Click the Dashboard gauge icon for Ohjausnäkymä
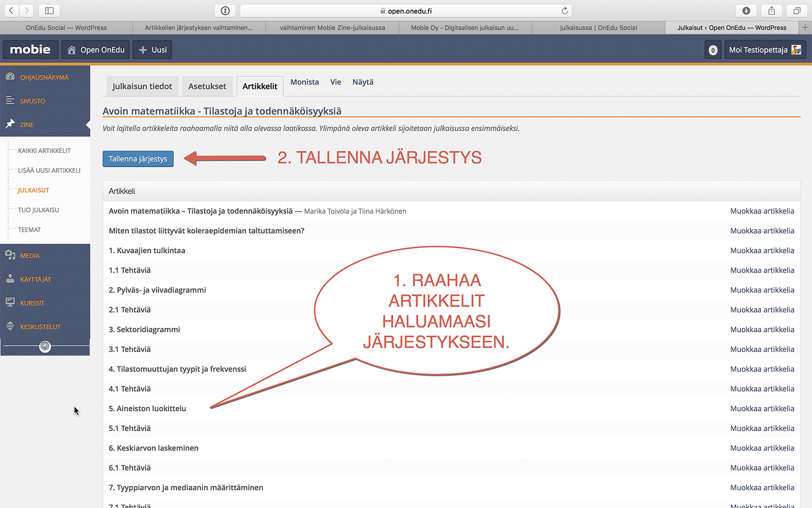The height and width of the screenshot is (508, 812). pos(10,77)
